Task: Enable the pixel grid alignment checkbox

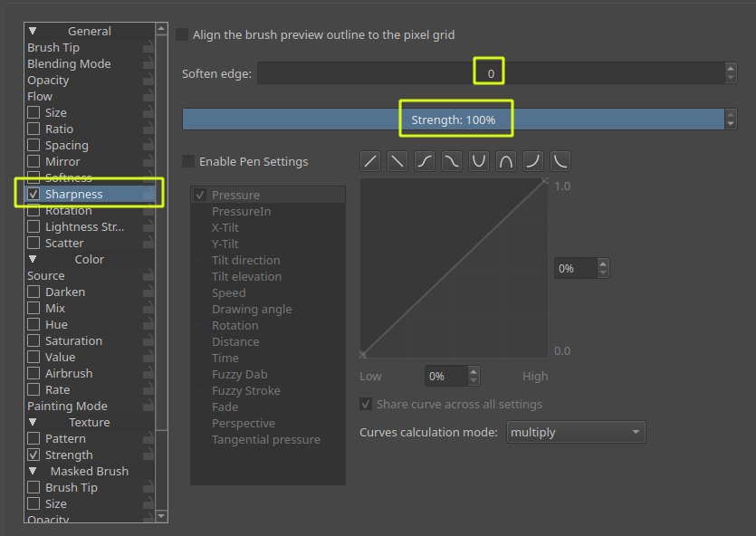Action: [183, 34]
